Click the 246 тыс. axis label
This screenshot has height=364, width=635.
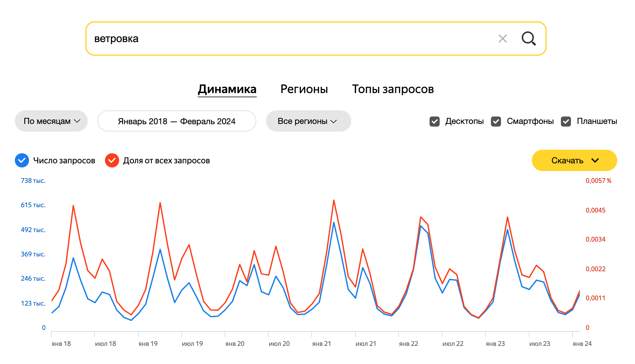(33, 278)
